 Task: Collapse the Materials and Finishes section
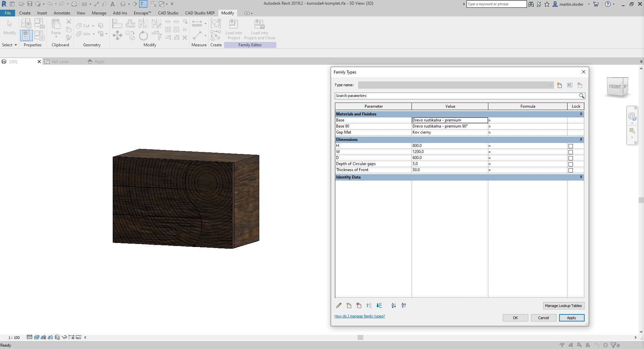pyautogui.click(x=581, y=114)
